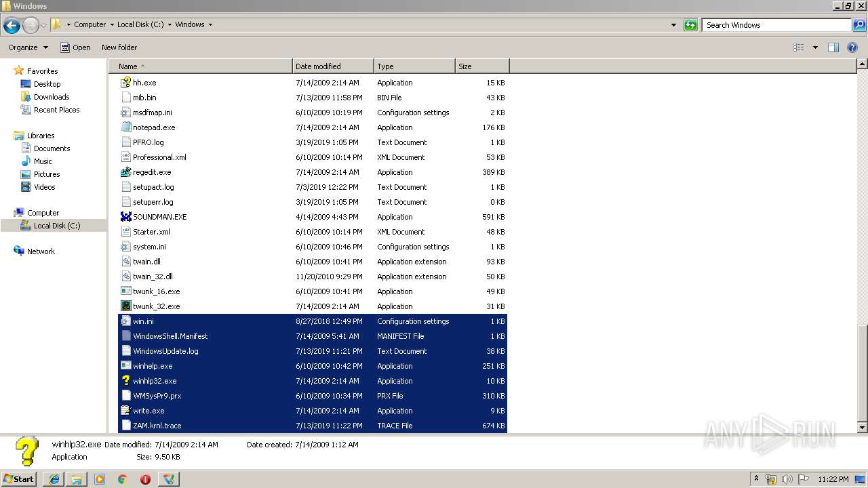This screenshot has height=488, width=868.
Task: Open the Start menu
Action: [x=19, y=479]
